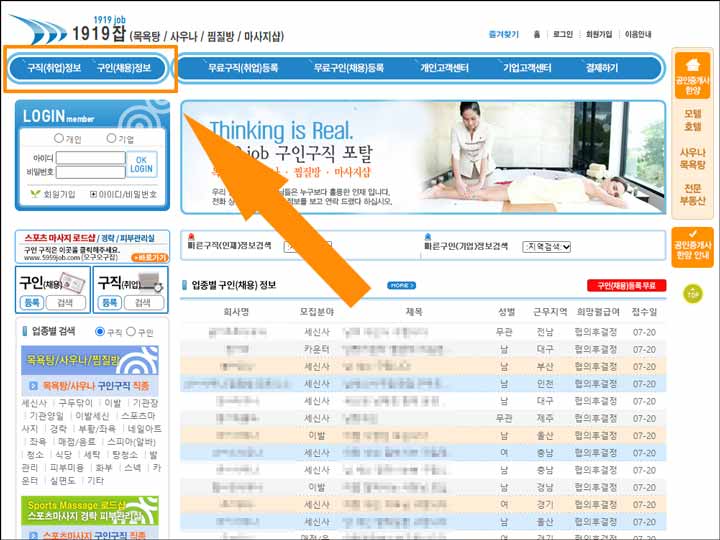
Task: Select the 개인 login radio button
Action: click(59, 138)
